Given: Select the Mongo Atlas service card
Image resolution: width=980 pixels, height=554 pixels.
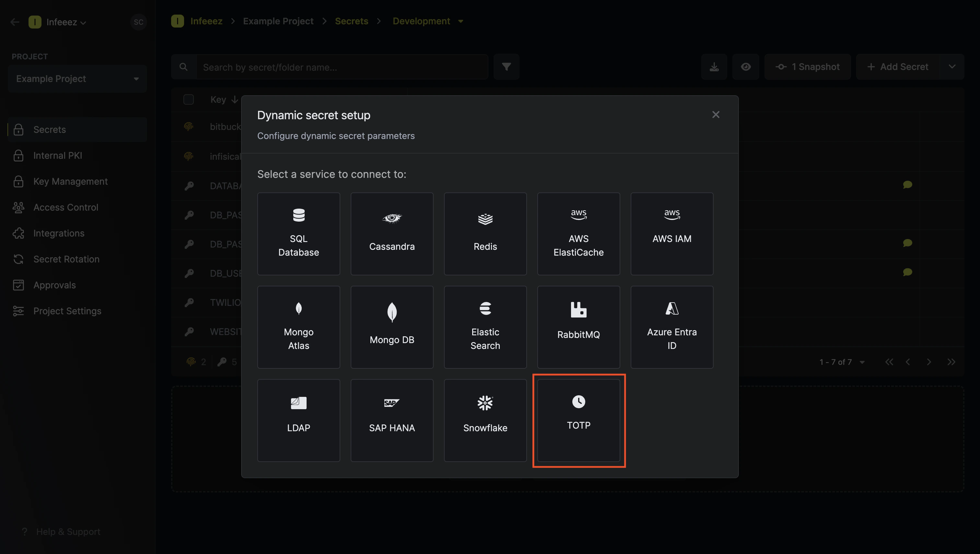Looking at the screenshot, I should [298, 327].
